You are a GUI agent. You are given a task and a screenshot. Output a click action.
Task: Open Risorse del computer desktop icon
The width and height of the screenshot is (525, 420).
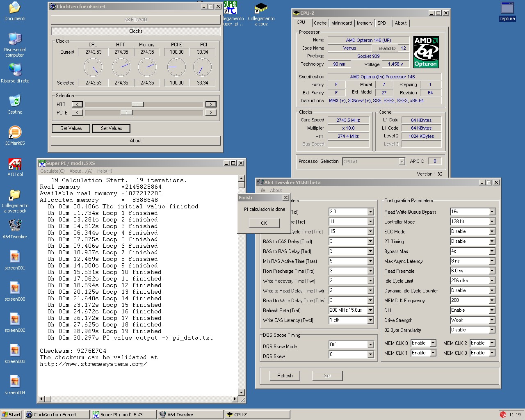[x=15, y=44]
